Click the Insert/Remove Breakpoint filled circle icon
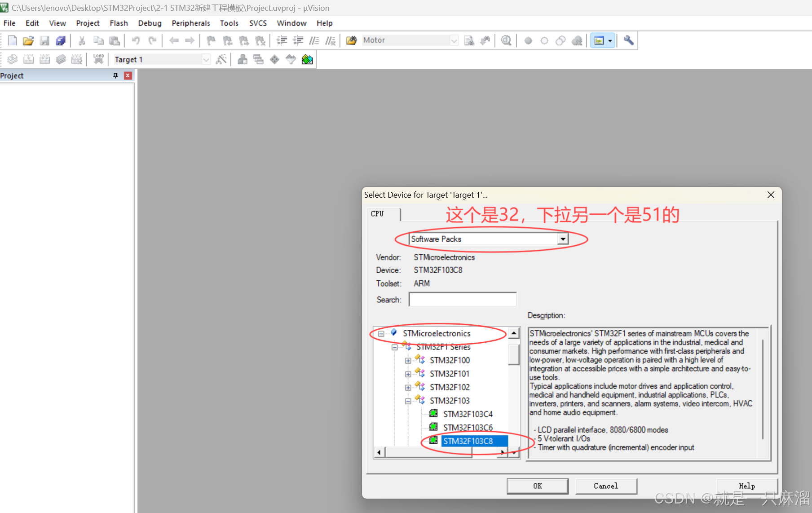This screenshot has height=513, width=812. tap(528, 41)
